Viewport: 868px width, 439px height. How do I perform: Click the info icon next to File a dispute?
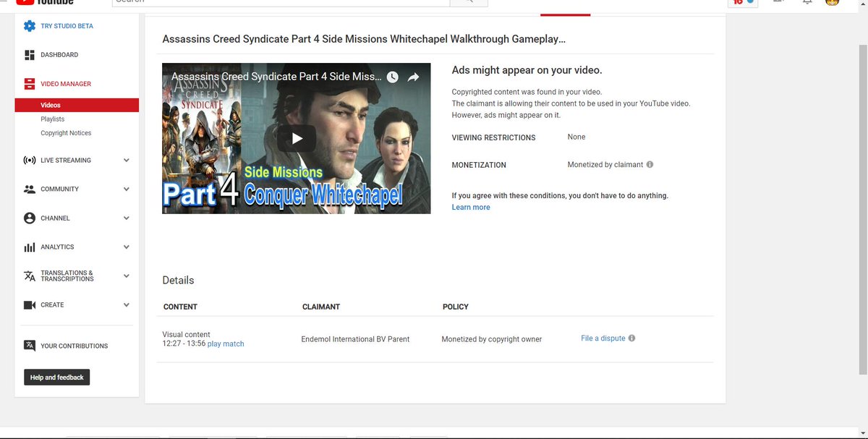point(632,338)
